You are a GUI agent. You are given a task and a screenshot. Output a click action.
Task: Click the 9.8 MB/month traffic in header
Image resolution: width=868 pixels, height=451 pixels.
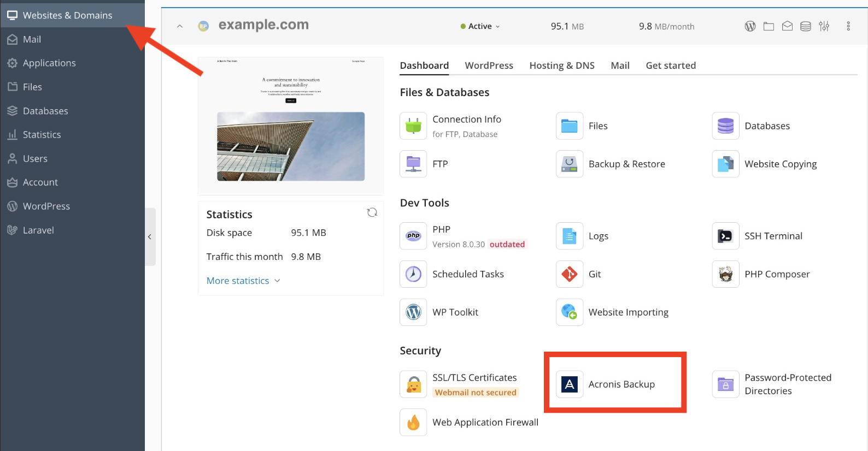coord(667,26)
